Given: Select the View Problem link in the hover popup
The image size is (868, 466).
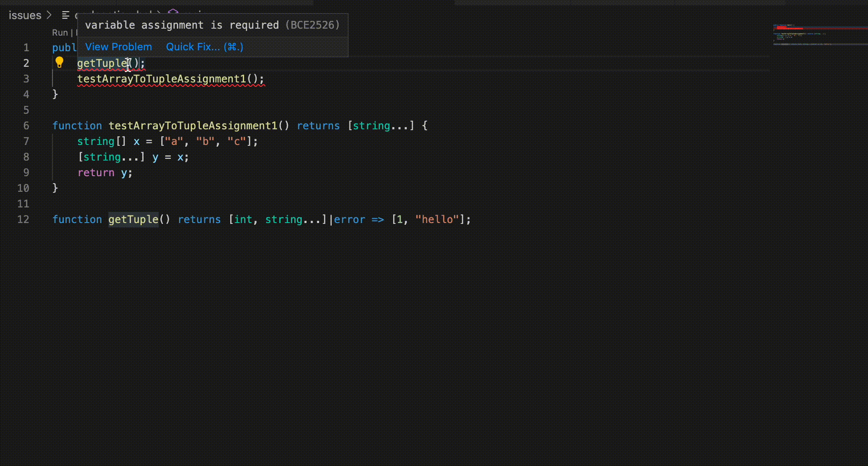Looking at the screenshot, I should [x=118, y=47].
